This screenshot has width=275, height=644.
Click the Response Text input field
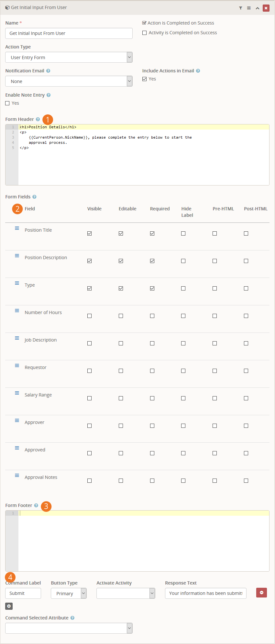click(x=206, y=593)
